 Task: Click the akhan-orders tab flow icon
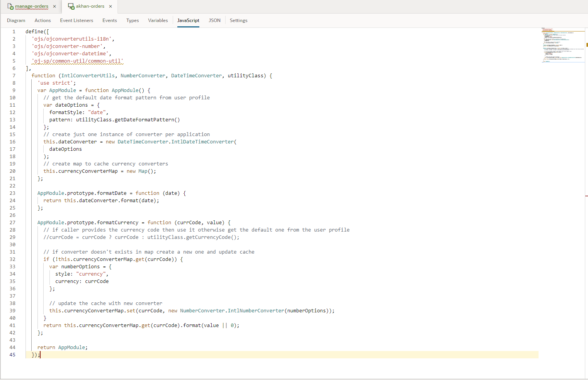click(71, 7)
